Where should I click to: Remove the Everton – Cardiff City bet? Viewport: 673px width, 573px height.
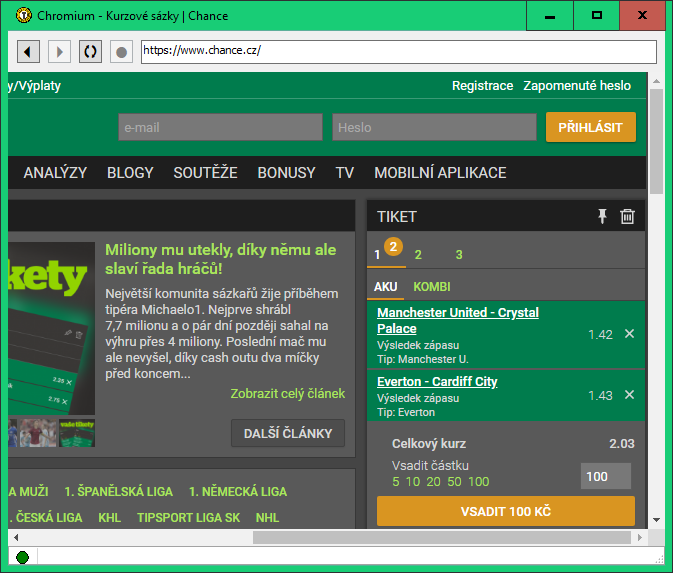[629, 394]
